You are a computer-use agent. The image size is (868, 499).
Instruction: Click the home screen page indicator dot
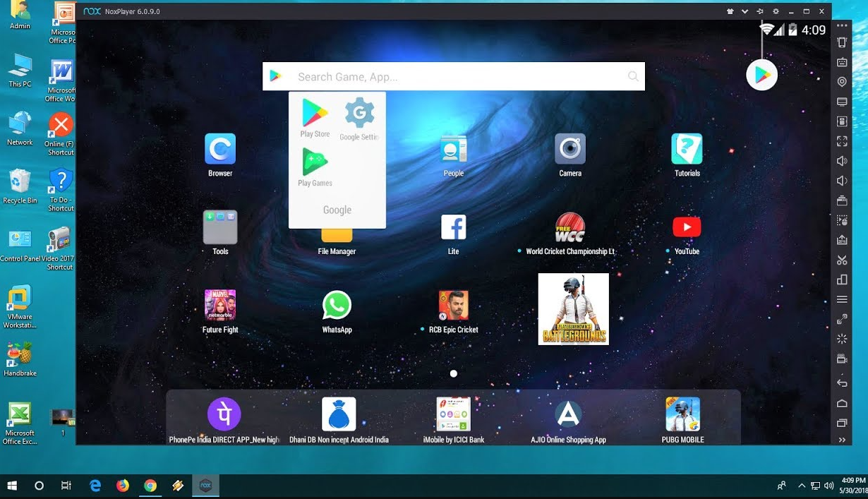[453, 373]
